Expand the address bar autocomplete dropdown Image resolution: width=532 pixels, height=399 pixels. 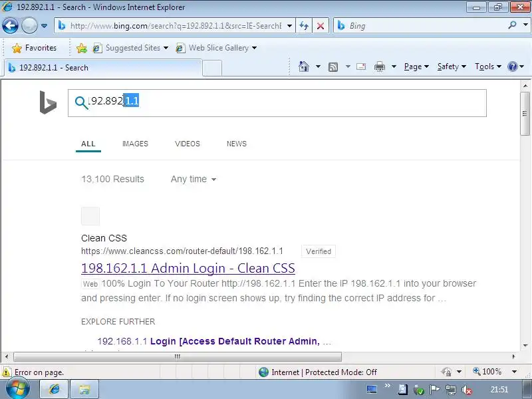pyautogui.click(x=289, y=26)
